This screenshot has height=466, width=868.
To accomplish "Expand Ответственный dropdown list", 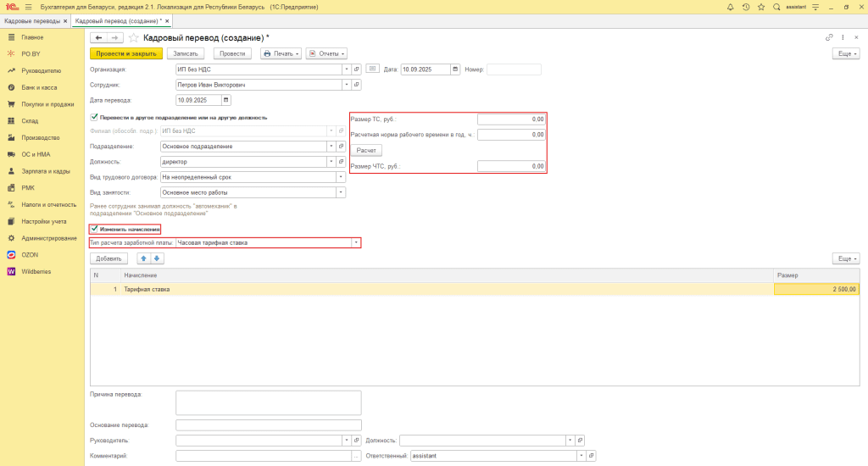I will pyautogui.click(x=581, y=456).
